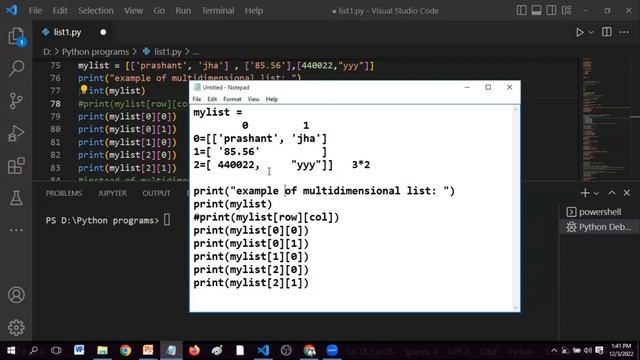Show hidden system tray icons
This screenshot has height=360, width=640.
554,350
